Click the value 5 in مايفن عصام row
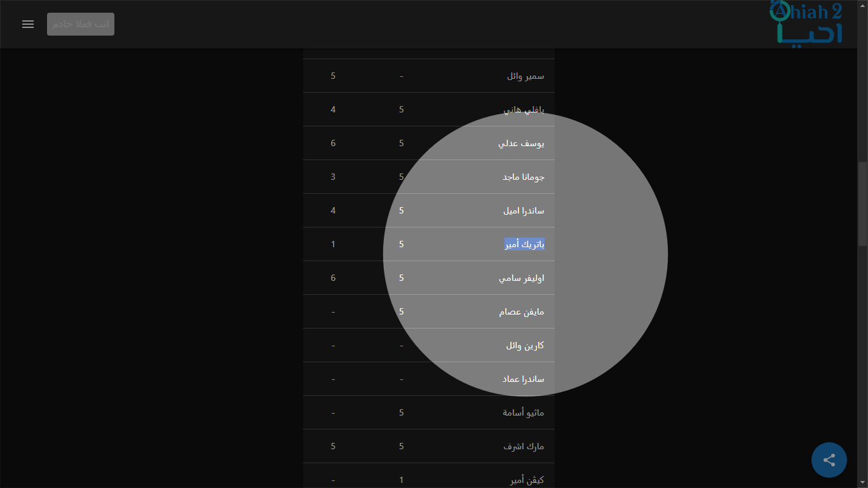The width and height of the screenshot is (868, 488). click(402, 312)
